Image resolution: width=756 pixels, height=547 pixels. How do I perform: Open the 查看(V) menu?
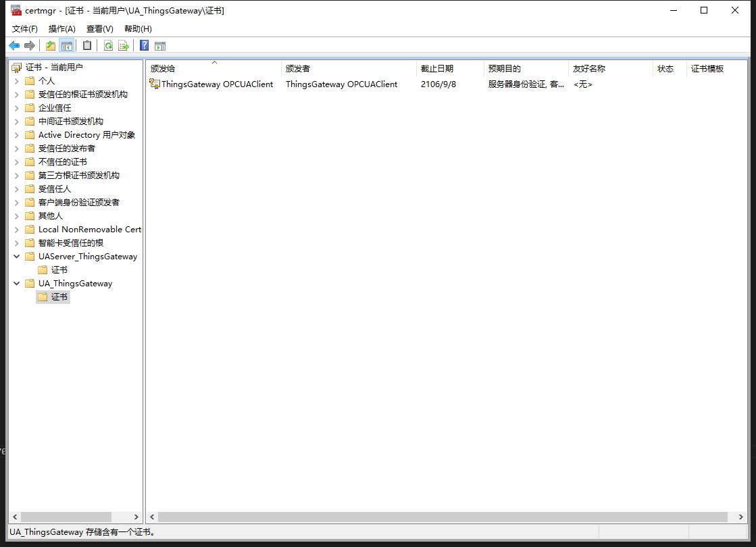click(99, 29)
